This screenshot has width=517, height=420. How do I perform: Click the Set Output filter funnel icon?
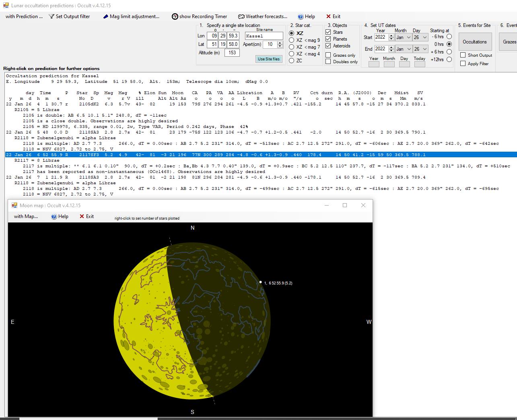coord(51,16)
